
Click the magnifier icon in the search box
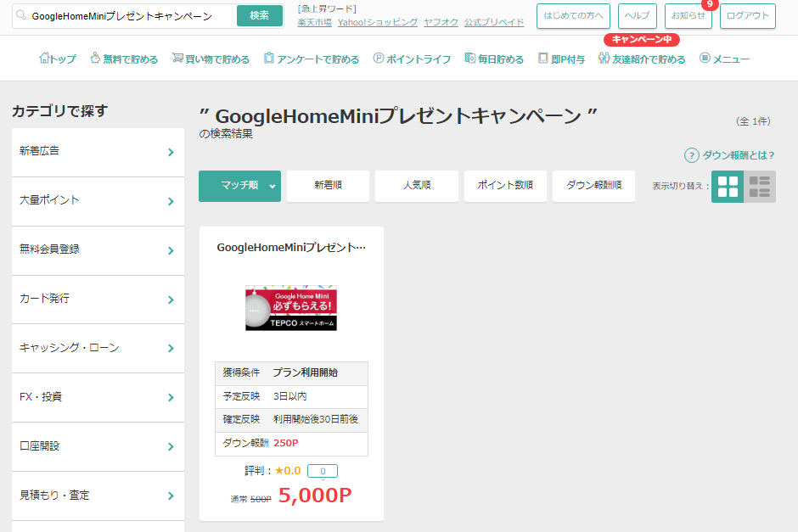21,15
